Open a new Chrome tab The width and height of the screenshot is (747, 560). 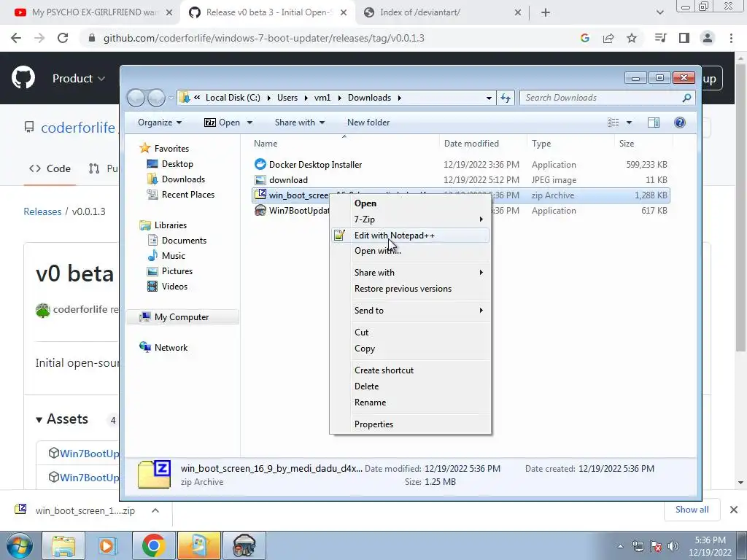[546, 13]
